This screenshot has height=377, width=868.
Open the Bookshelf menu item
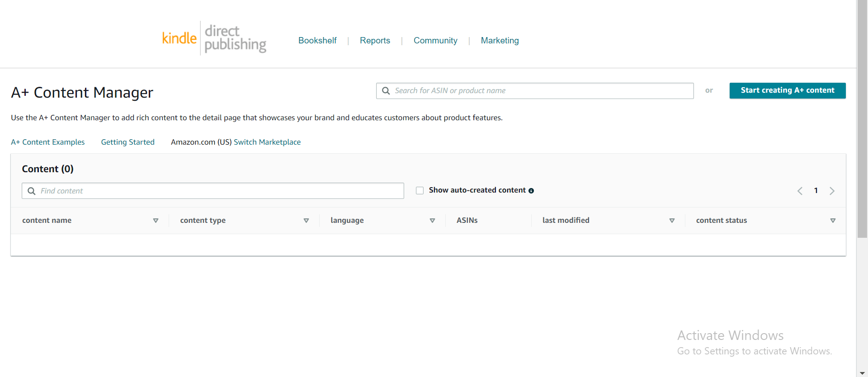pyautogui.click(x=317, y=41)
